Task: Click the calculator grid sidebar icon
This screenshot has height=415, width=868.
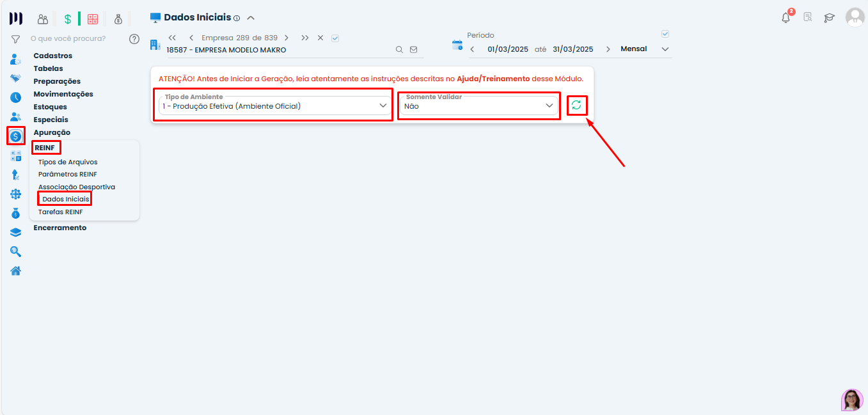Action: point(16,155)
